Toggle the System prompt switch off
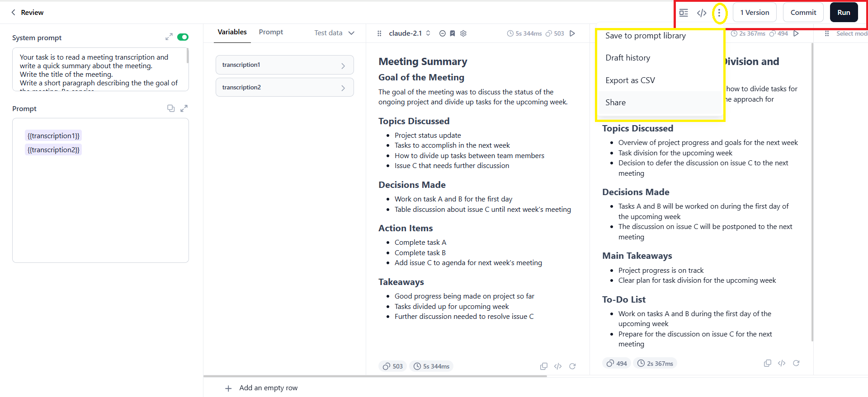The height and width of the screenshot is (397, 868). pos(183,37)
